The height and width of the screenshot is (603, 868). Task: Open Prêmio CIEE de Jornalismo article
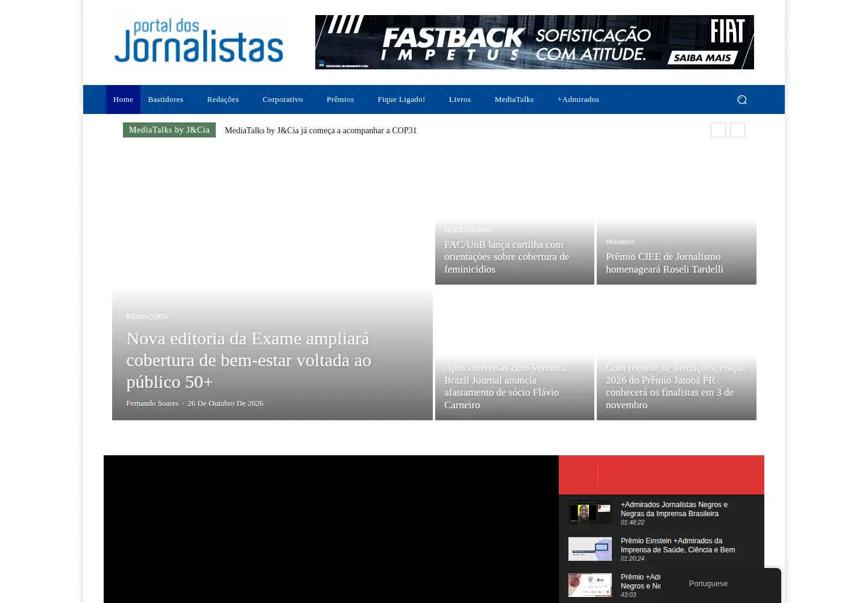pyautogui.click(x=664, y=263)
